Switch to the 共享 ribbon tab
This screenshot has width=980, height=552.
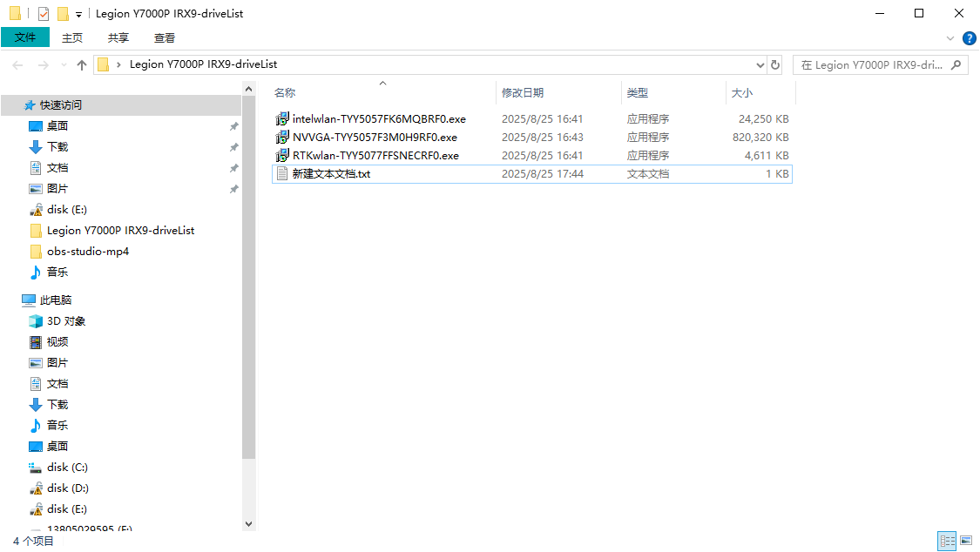click(118, 38)
